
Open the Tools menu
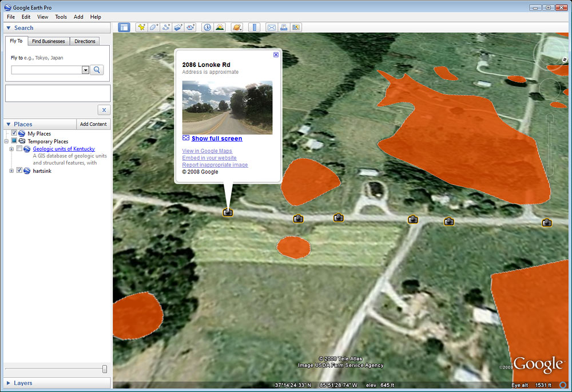[61, 17]
